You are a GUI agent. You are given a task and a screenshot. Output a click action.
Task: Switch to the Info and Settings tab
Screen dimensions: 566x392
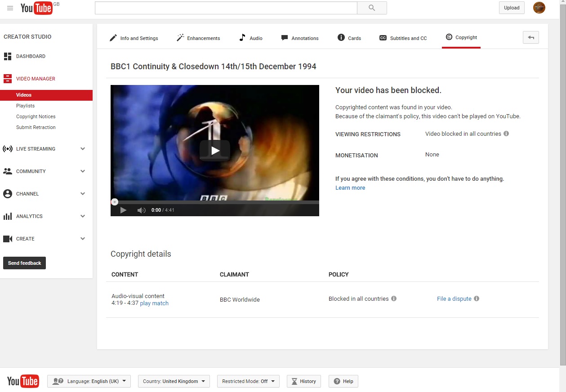point(134,38)
